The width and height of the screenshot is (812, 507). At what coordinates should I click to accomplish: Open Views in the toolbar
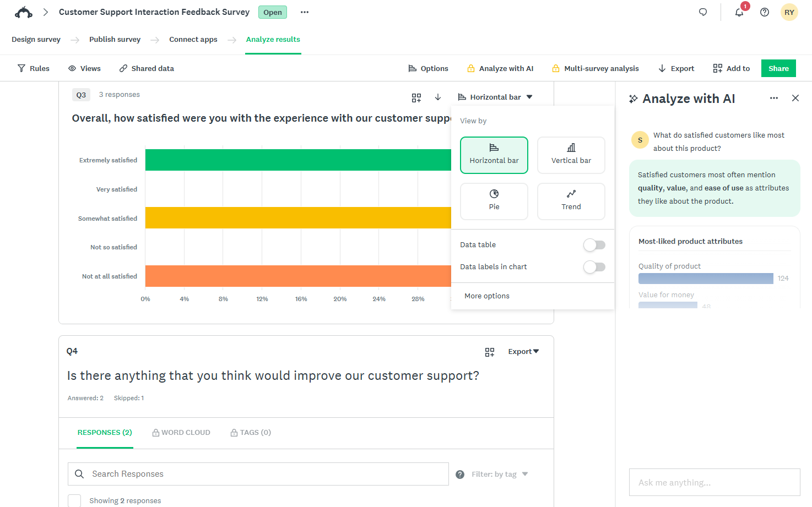click(84, 68)
